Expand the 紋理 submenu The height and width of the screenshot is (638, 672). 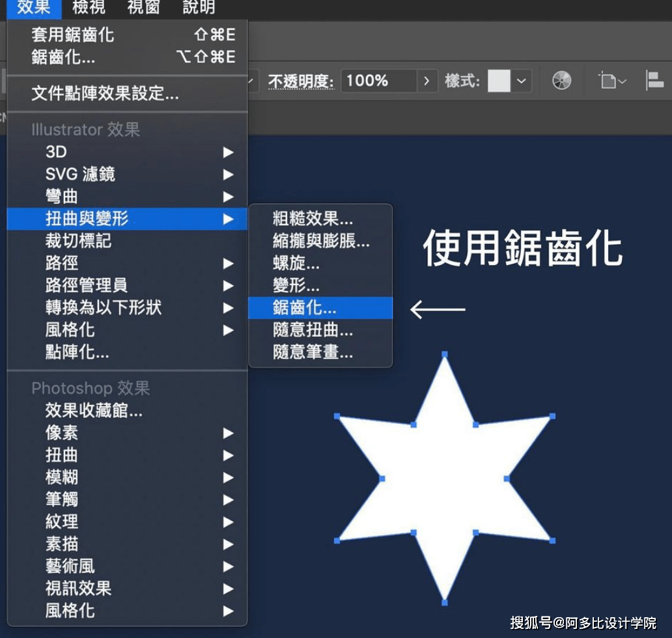[x=127, y=522]
